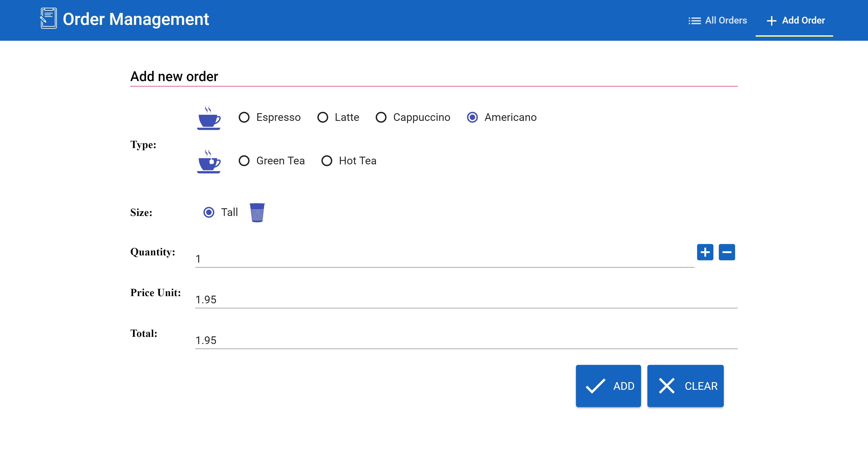
Task: Click the clipboard logo icon in header
Action: (x=49, y=19)
